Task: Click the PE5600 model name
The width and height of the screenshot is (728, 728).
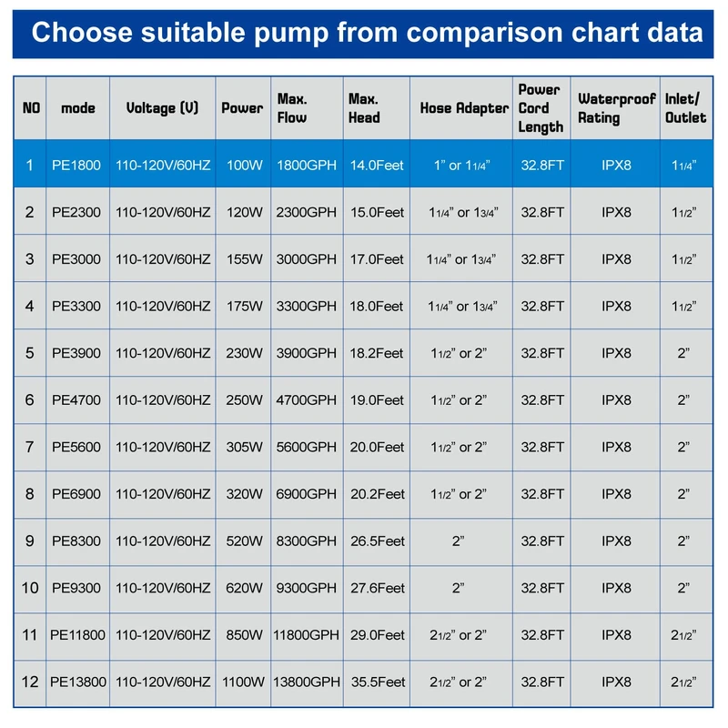Action: click(76, 447)
